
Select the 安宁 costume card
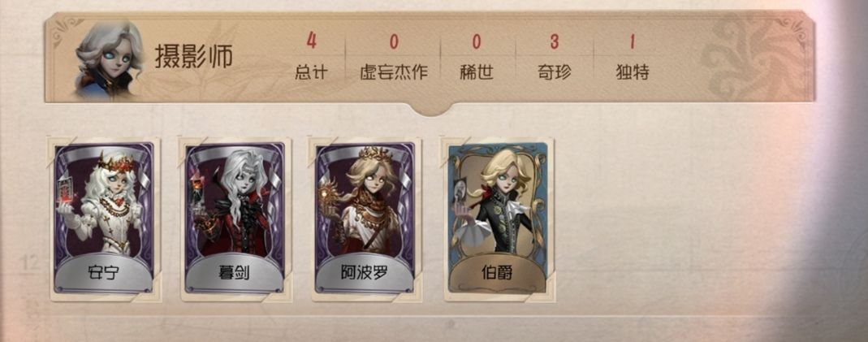[x=103, y=219]
